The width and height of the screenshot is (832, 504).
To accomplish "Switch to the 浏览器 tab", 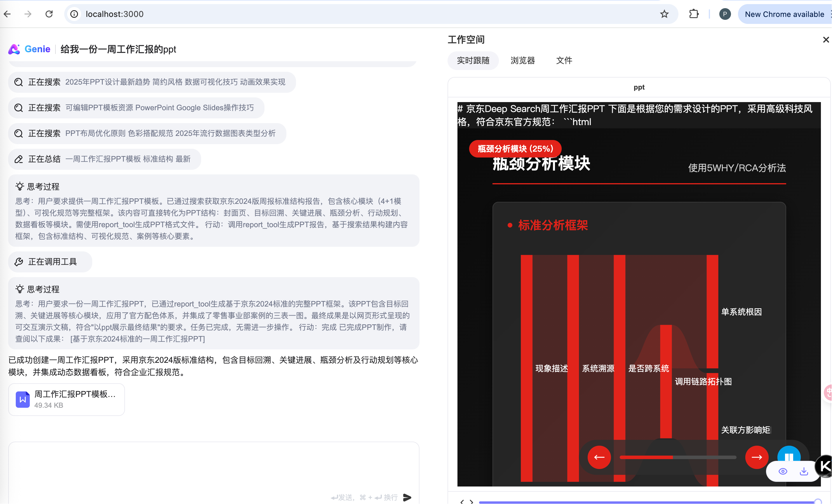I will pos(523,60).
